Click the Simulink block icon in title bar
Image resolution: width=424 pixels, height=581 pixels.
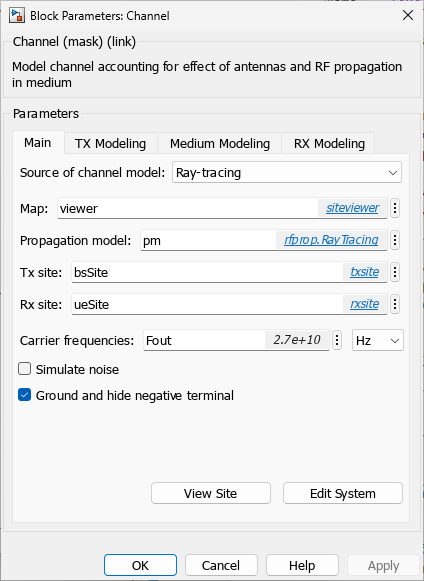click(x=17, y=16)
